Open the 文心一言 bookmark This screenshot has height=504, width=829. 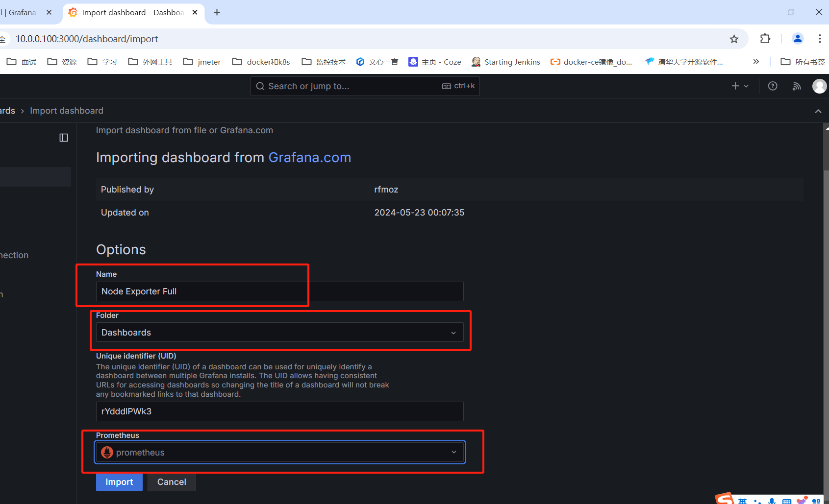[377, 62]
